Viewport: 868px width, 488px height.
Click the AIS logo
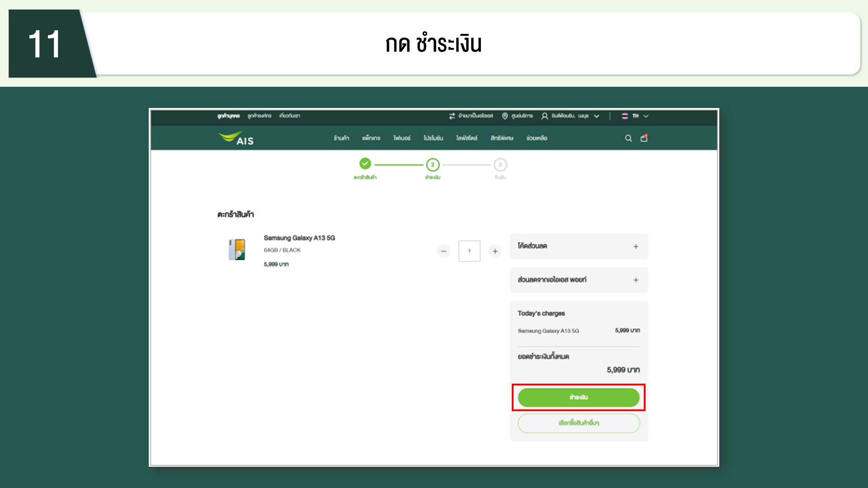[x=236, y=138]
